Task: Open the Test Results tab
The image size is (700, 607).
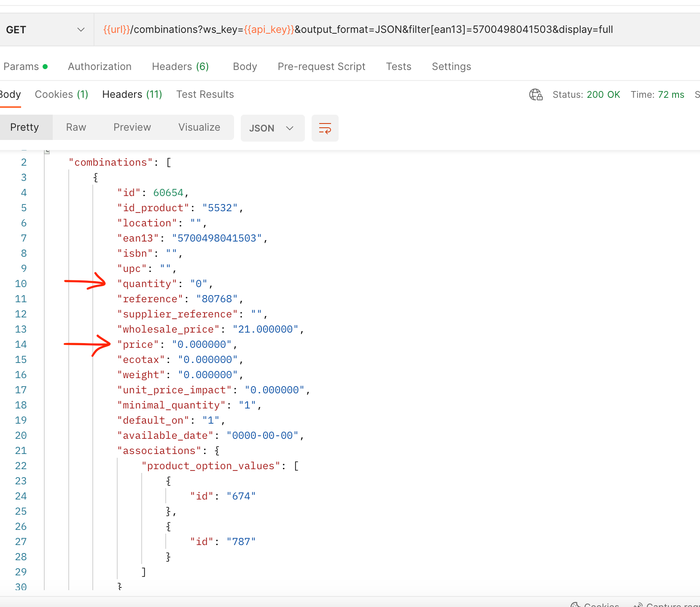Action: (205, 94)
